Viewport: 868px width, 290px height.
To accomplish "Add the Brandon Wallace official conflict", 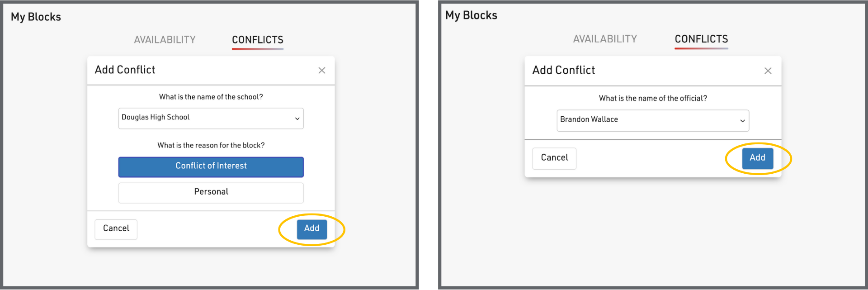I will coord(757,158).
